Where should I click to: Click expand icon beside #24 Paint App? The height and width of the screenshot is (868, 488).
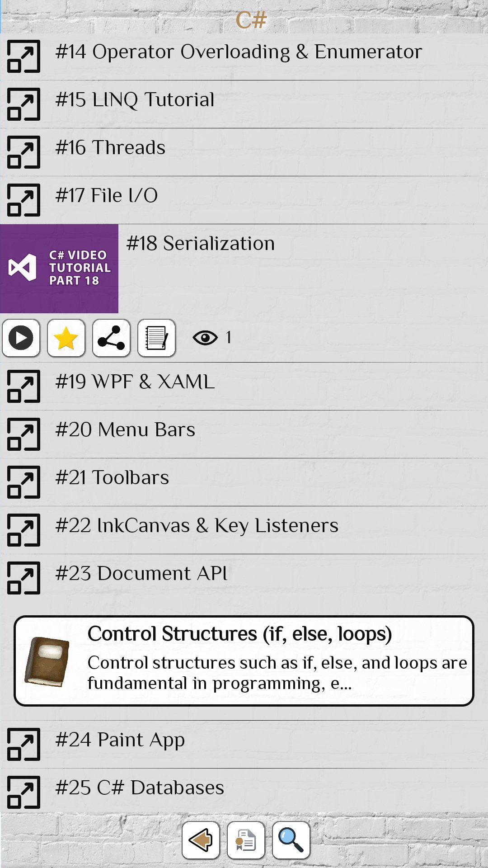tap(23, 745)
